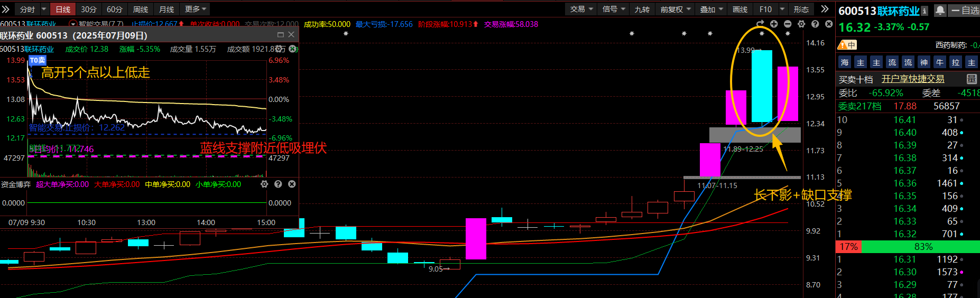Expand the 更多 more periods dropdown
This screenshot has width=980, height=298.
click(196, 9)
